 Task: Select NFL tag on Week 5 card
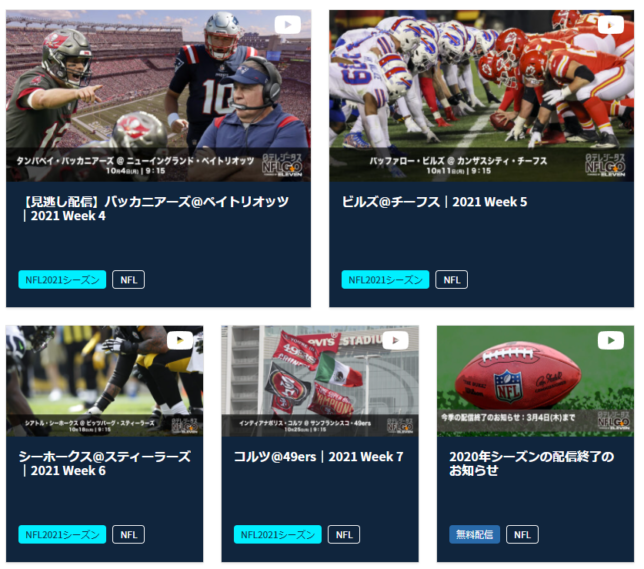pos(451,280)
